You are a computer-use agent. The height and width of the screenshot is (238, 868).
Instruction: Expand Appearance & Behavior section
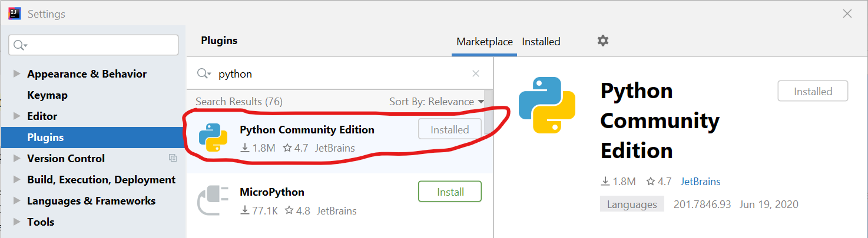coord(16,74)
